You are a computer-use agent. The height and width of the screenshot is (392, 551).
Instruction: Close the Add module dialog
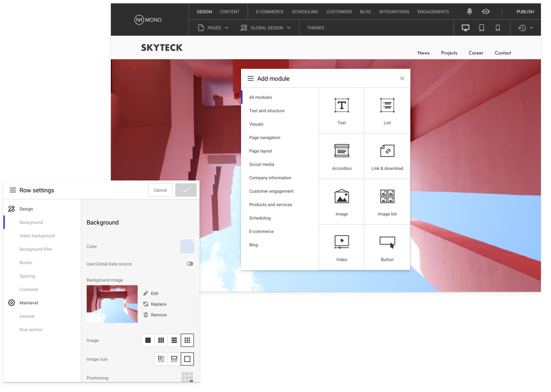point(402,78)
